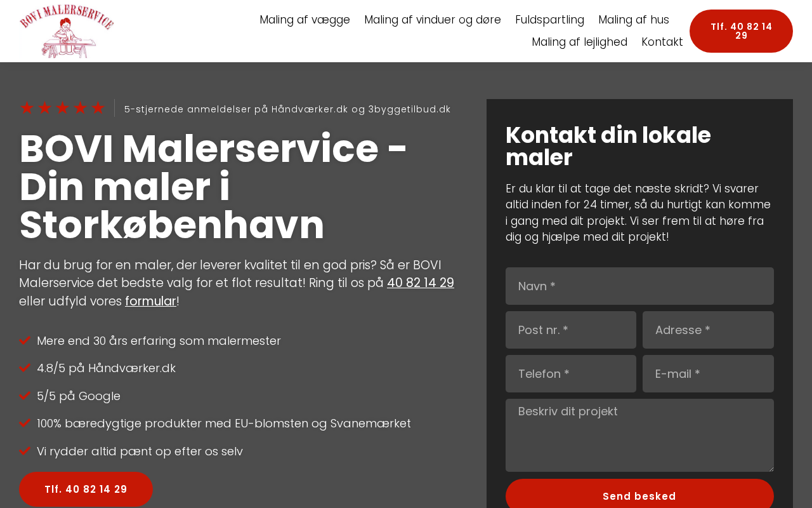Navigate to Maling af lejlighed
This screenshot has height=508, width=812.
point(580,42)
